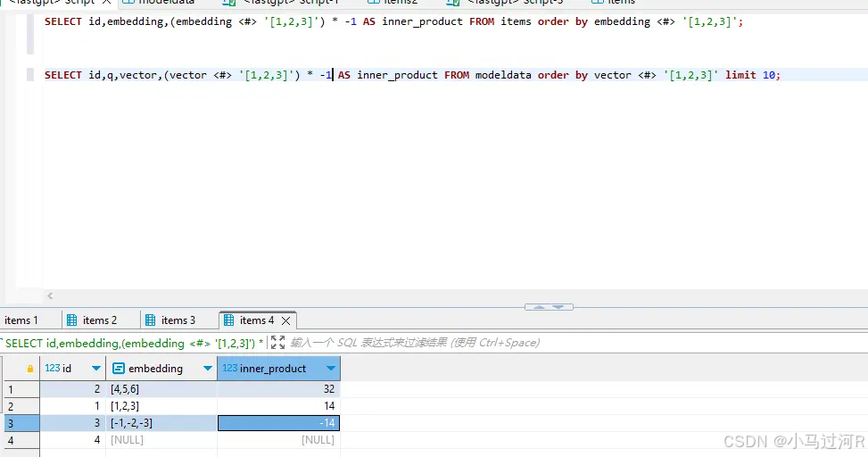Click the table icon on items 2 tab

72,320
